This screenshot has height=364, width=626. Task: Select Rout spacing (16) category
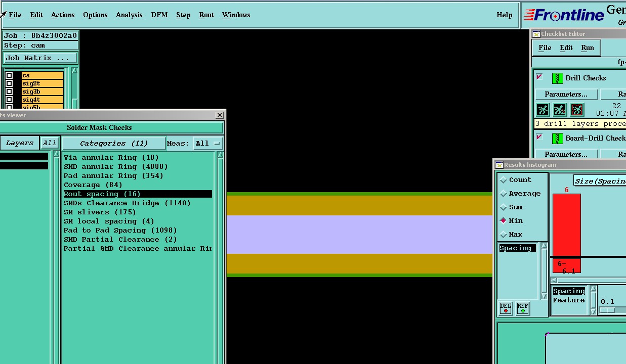[x=138, y=194]
